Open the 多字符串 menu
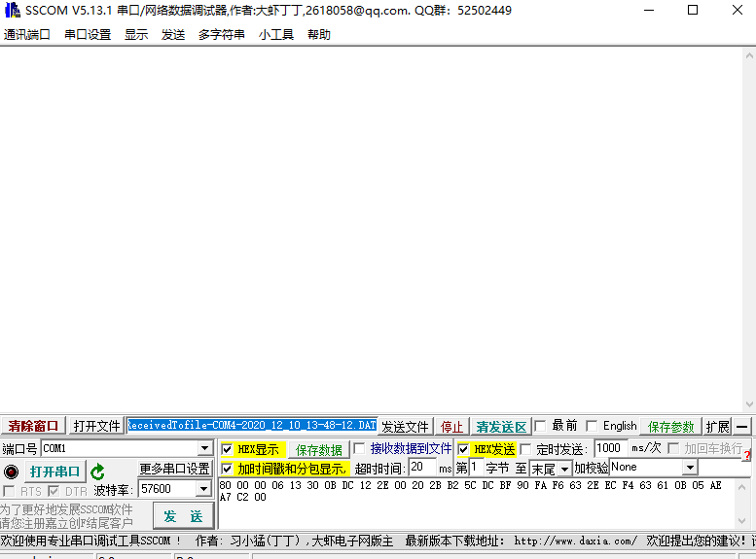 221,35
